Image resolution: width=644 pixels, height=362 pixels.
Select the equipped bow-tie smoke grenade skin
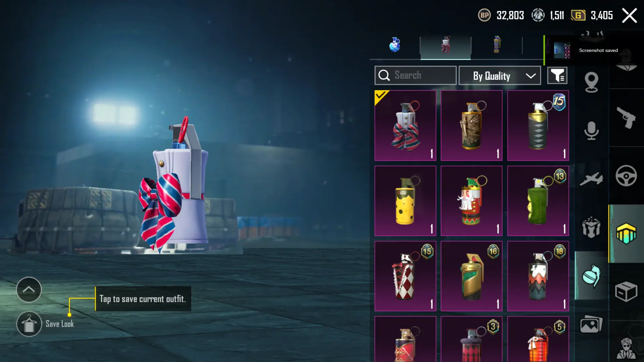click(x=405, y=125)
